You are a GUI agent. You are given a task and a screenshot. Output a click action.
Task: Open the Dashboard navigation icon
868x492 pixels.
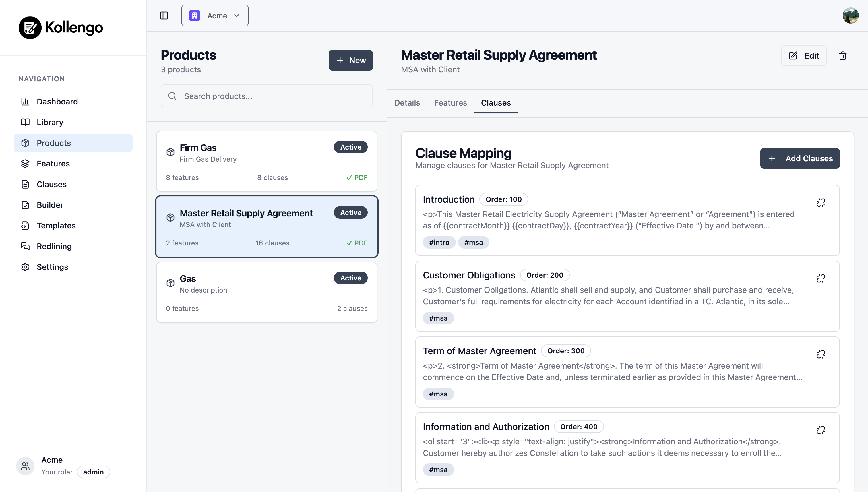coord(26,101)
